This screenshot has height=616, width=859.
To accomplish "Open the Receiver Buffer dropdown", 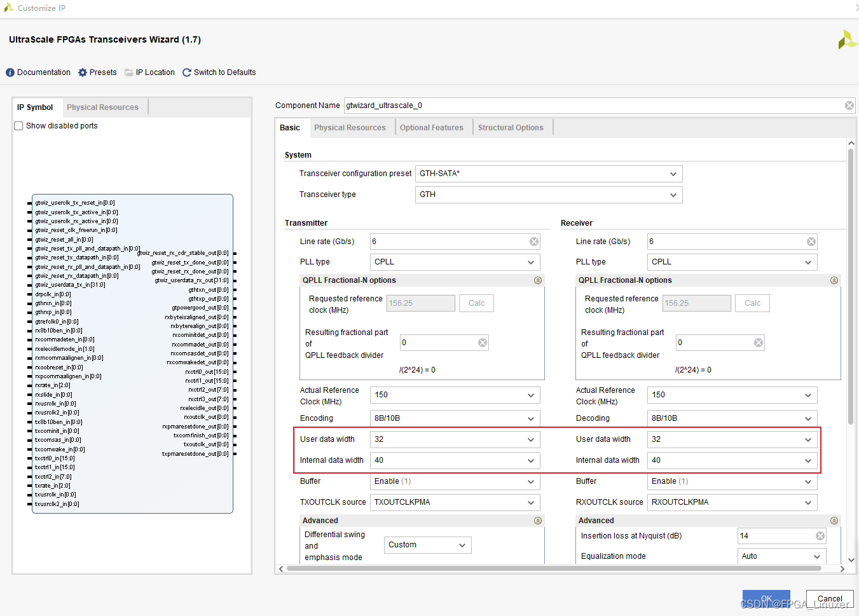I will tap(732, 481).
